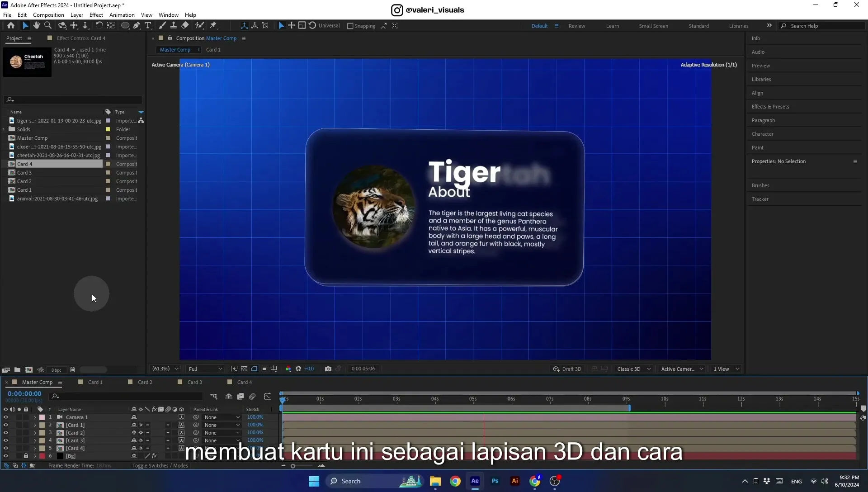Unlock the [Bg] layer
This screenshot has height=492, width=868.
tap(26, 456)
